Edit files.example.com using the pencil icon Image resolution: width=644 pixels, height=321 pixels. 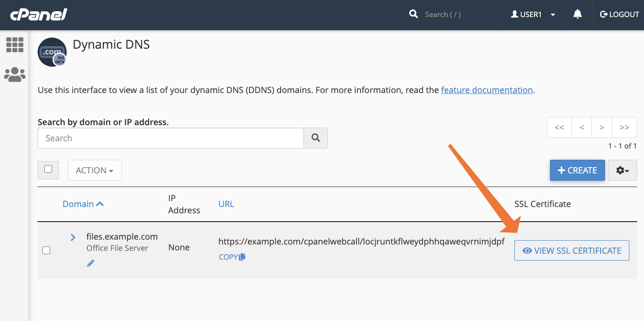tap(90, 263)
